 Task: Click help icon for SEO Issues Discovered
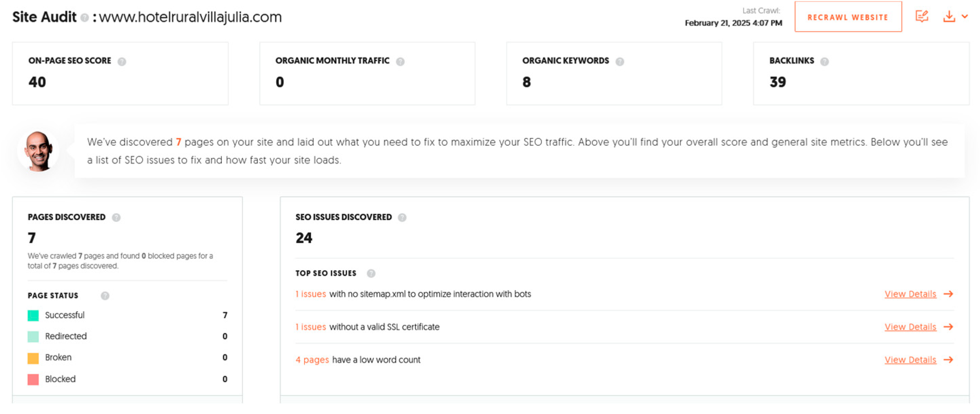click(402, 217)
